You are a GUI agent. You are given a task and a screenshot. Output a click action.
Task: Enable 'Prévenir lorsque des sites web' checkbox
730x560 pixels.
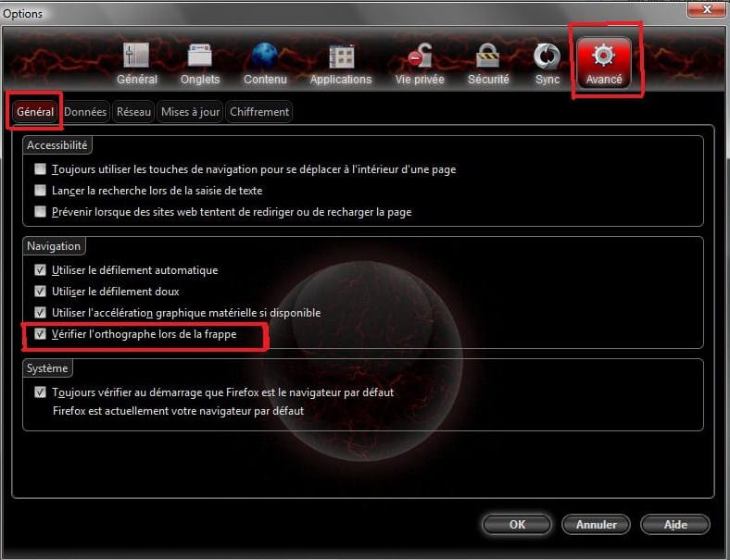tap(41, 212)
